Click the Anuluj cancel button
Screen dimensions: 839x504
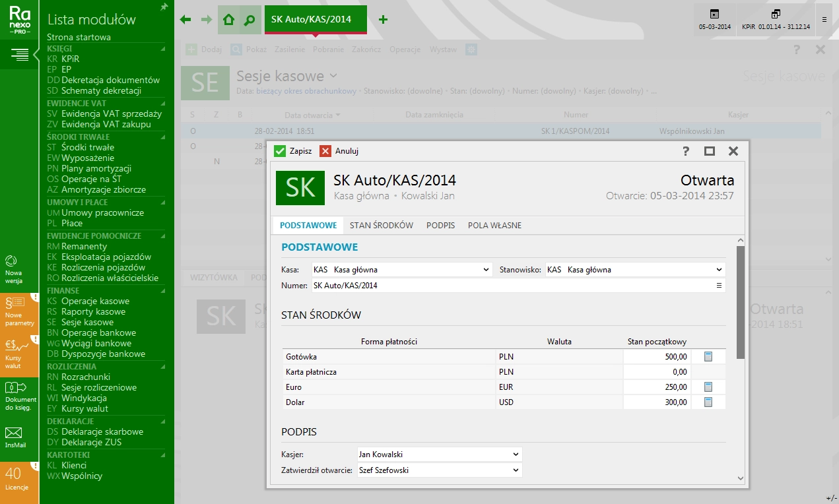coord(339,151)
